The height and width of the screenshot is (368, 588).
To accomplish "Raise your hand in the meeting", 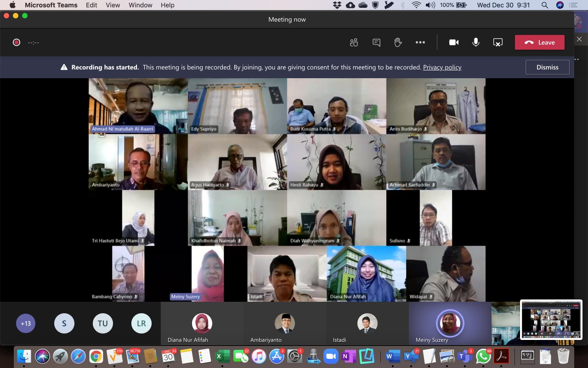I will [x=398, y=42].
